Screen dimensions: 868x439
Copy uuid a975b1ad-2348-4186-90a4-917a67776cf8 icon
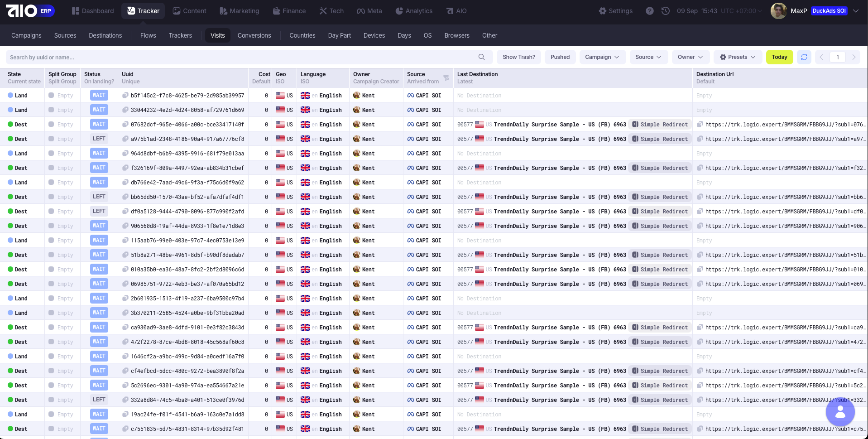pyautogui.click(x=125, y=139)
